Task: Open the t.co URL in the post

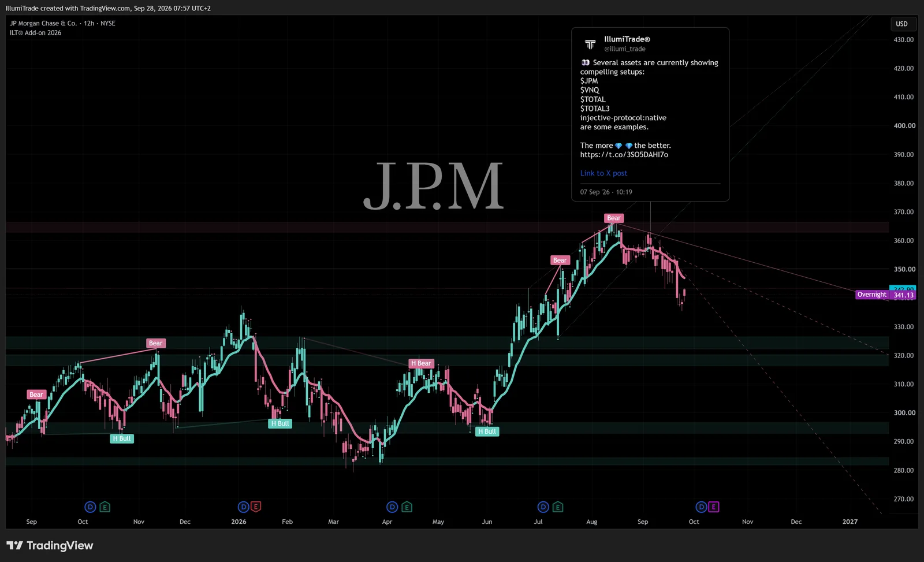Action: pyautogui.click(x=624, y=155)
